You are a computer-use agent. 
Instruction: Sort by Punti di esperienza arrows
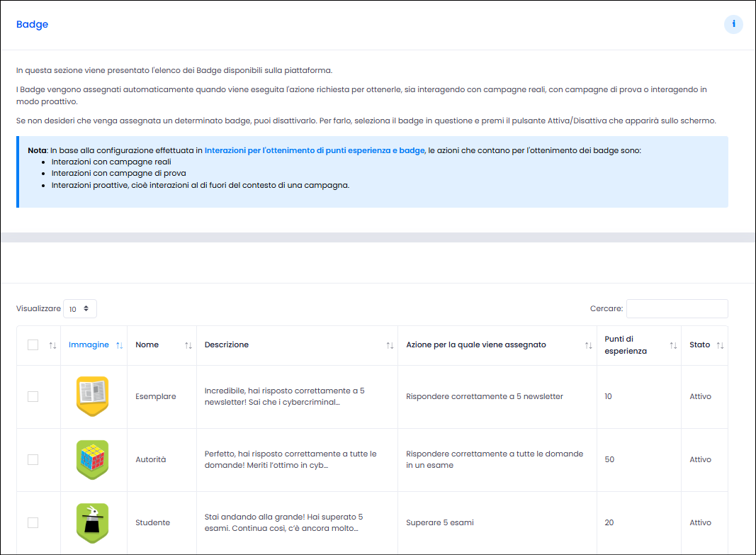point(674,345)
